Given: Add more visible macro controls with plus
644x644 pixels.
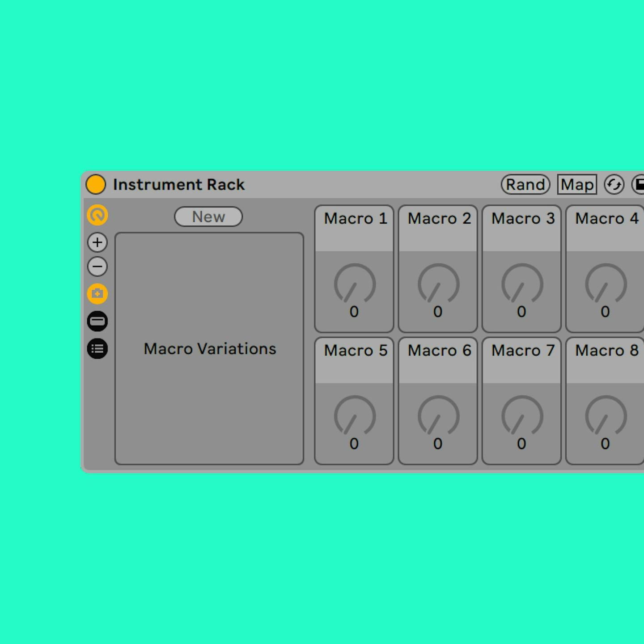Looking at the screenshot, I should [97, 242].
